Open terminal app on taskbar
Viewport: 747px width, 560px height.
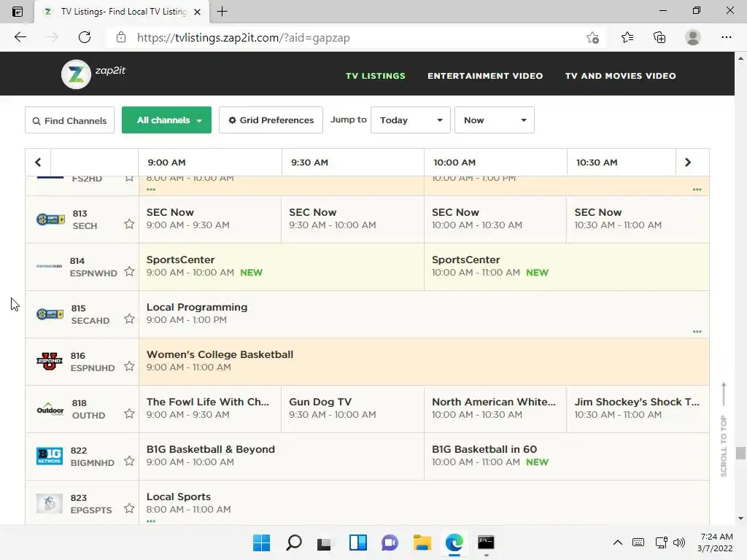pos(486,542)
